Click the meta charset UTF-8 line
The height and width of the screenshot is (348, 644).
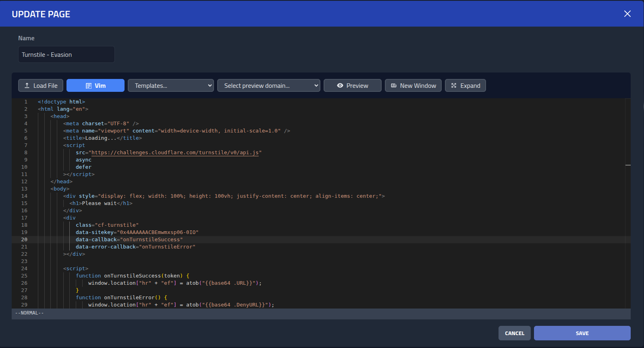(x=101, y=124)
